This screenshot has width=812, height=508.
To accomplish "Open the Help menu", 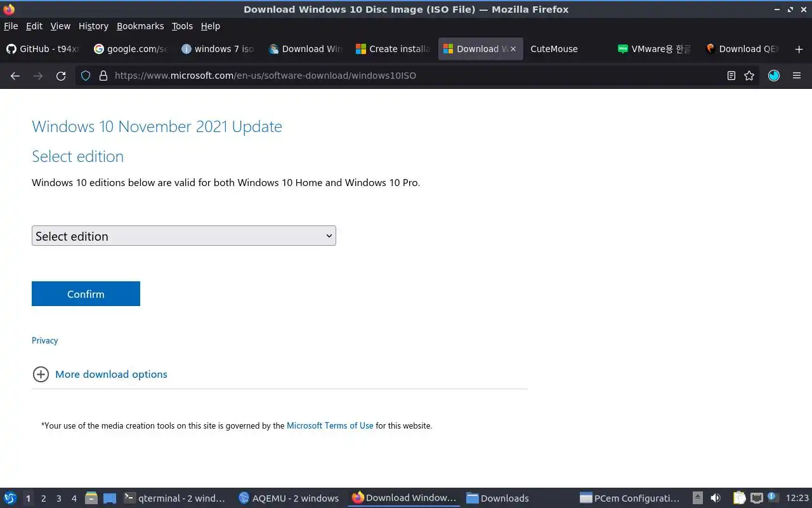I will tap(211, 26).
